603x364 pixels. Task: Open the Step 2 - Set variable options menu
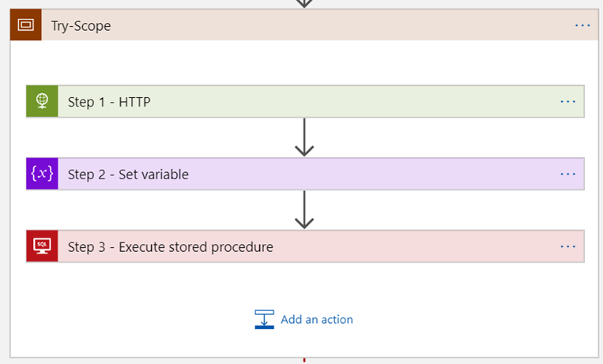[x=567, y=174]
